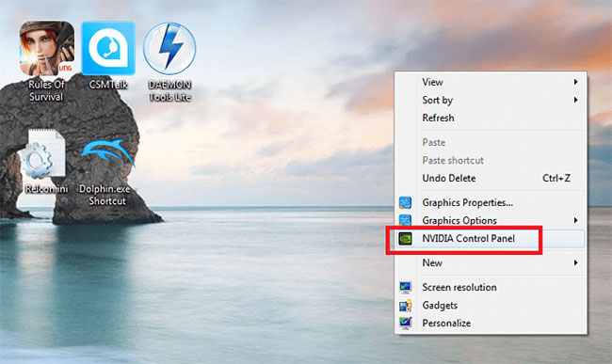
Task: Expand the New submenu arrow
Action: tap(575, 262)
